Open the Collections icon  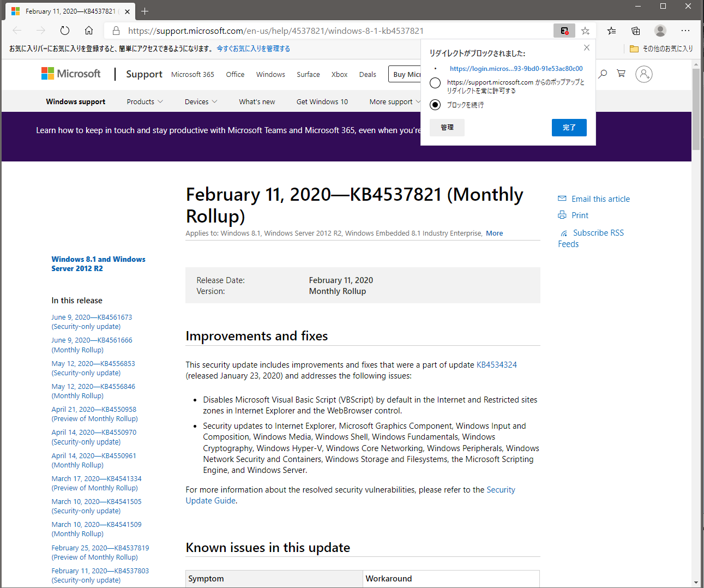[x=636, y=31]
